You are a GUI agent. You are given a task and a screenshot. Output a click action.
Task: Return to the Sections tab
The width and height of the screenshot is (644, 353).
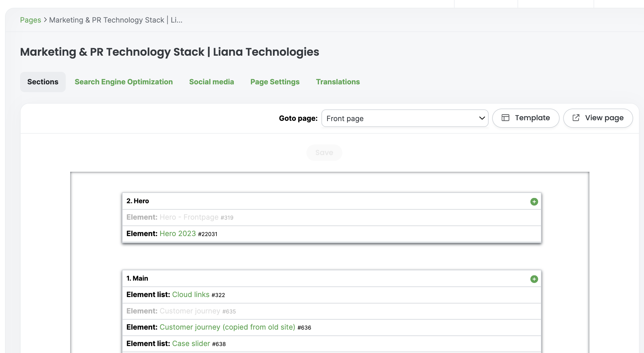[43, 82]
